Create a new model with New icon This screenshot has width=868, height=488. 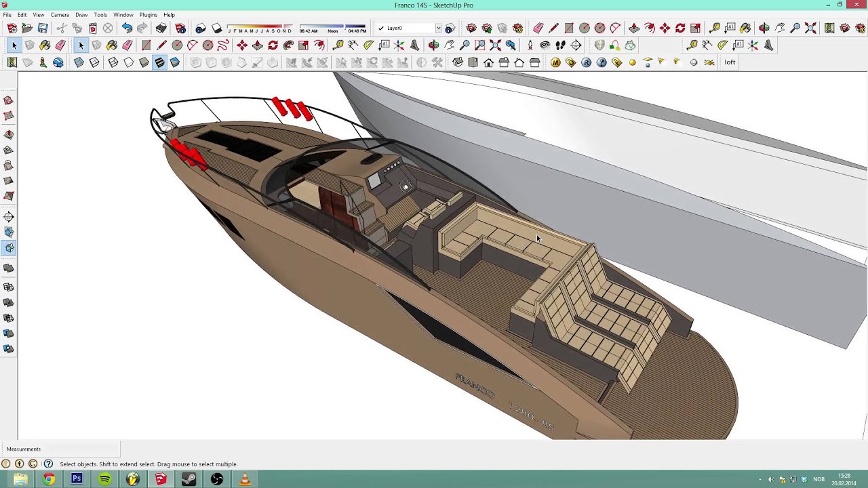pyautogui.click(x=12, y=28)
